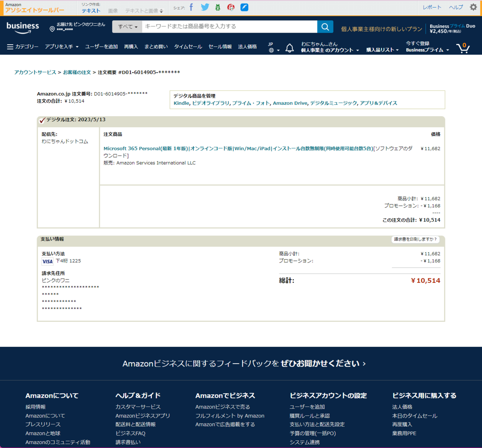
Task: Open the すべて search category dropdown
Action: [127, 27]
